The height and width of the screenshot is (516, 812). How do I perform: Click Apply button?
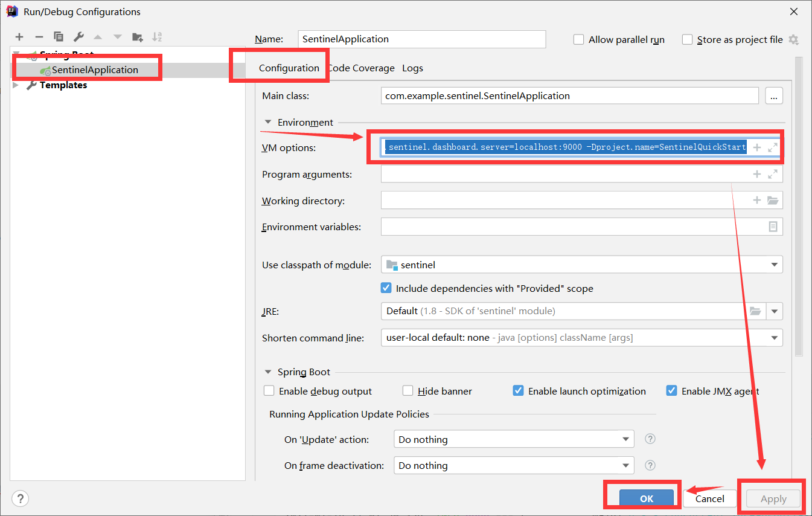[x=773, y=498]
